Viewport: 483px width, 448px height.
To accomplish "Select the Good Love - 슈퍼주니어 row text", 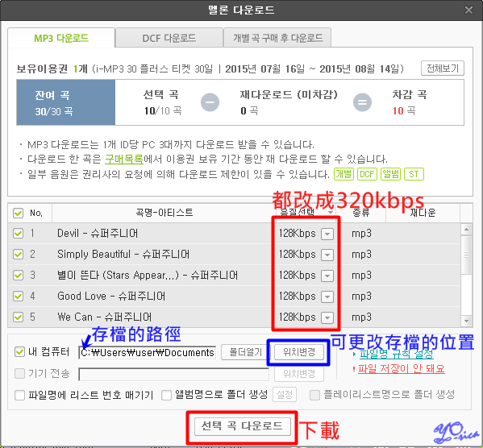I will [111, 296].
